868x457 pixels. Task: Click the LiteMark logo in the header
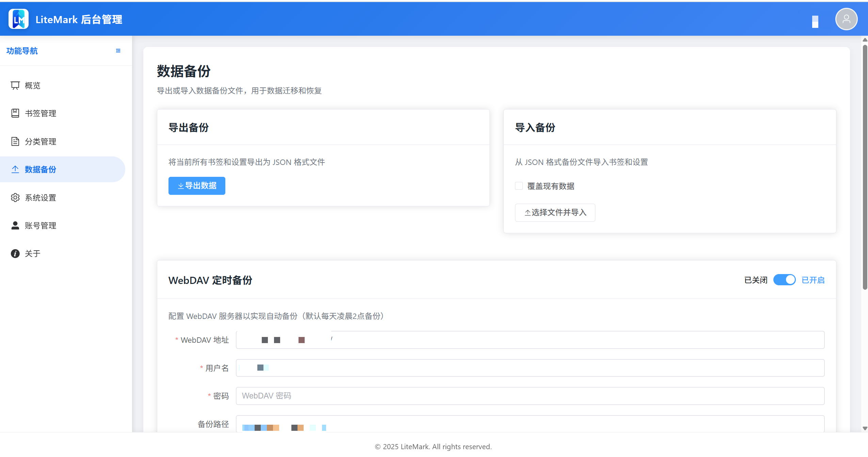click(x=18, y=19)
